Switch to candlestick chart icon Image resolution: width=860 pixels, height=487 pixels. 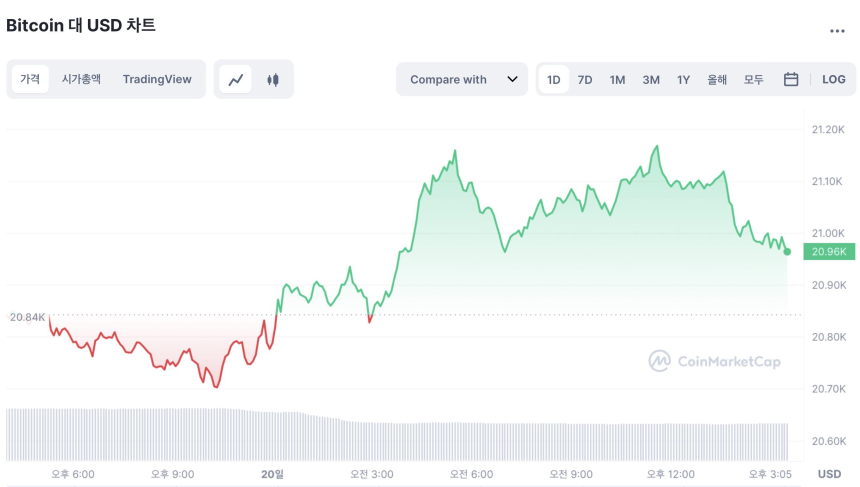pyautogui.click(x=272, y=80)
